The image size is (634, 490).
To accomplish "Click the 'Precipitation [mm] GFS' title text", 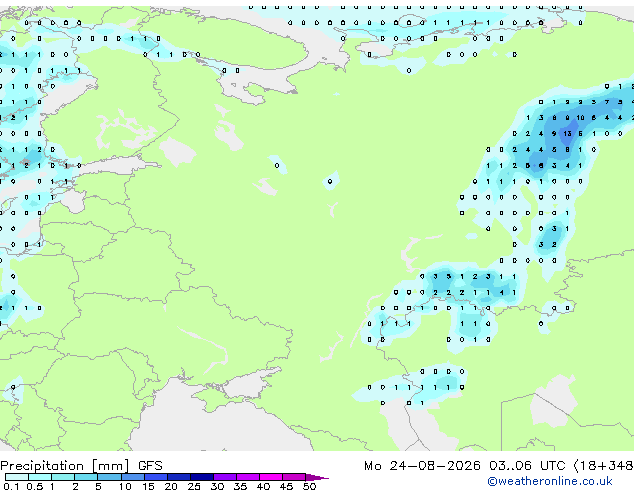I will [x=81, y=466].
